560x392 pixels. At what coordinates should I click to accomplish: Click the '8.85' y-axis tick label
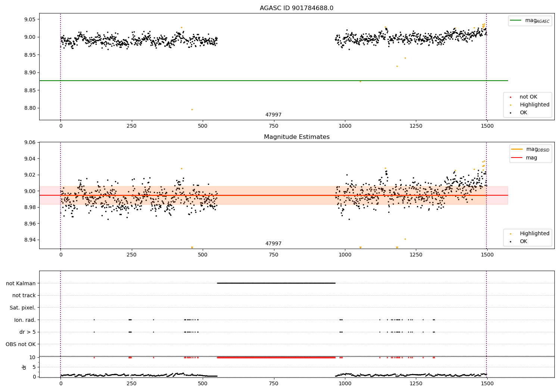[x=30, y=90]
